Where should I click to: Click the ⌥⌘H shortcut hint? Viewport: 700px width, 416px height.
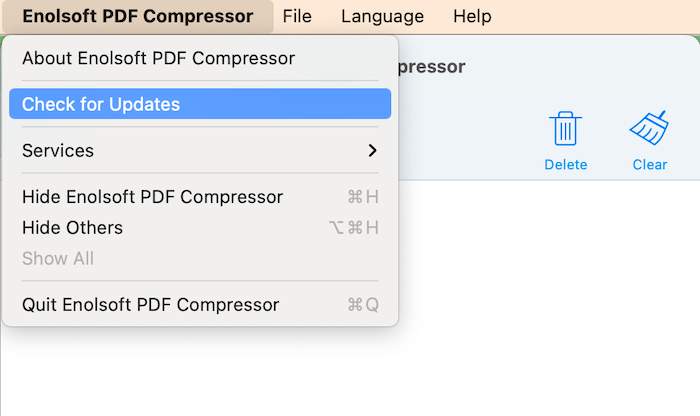pos(353,228)
